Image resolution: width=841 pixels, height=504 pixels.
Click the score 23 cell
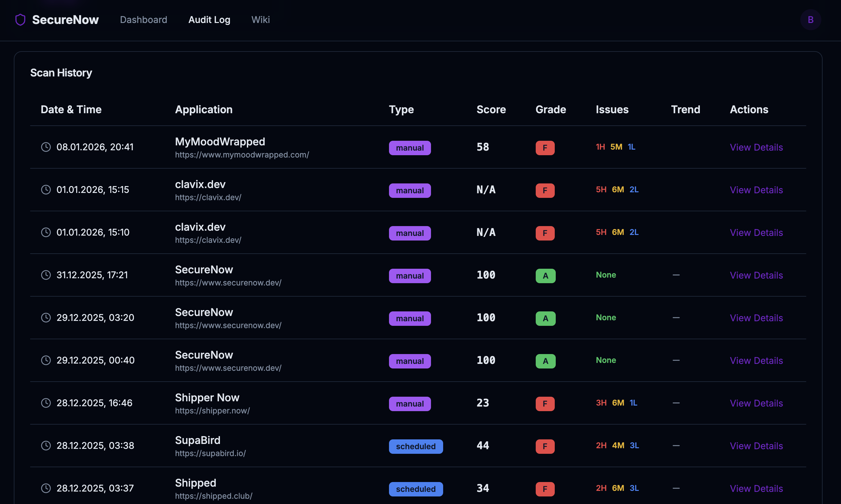tap(483, 403)
